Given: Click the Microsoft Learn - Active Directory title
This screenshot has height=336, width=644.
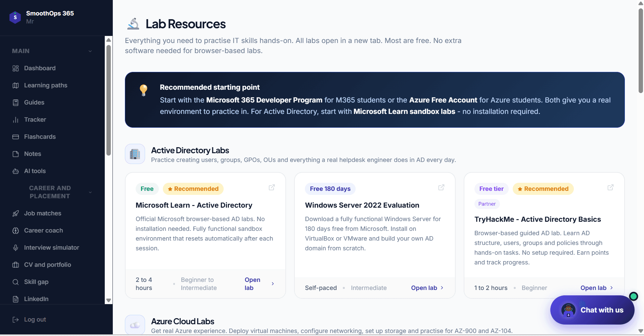Looking at the screenshot, I should click(x=194, y=205).
